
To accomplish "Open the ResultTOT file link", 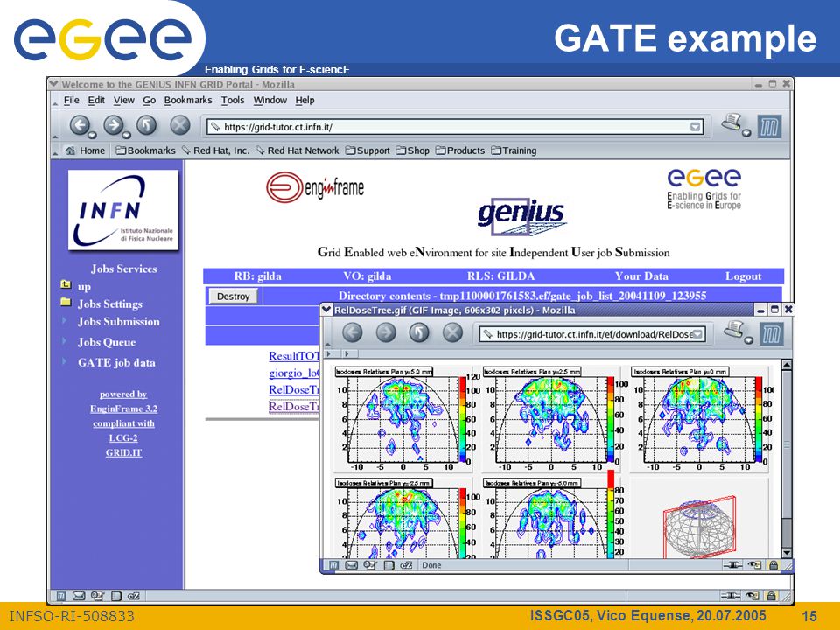I will click(x=294, y=356).
